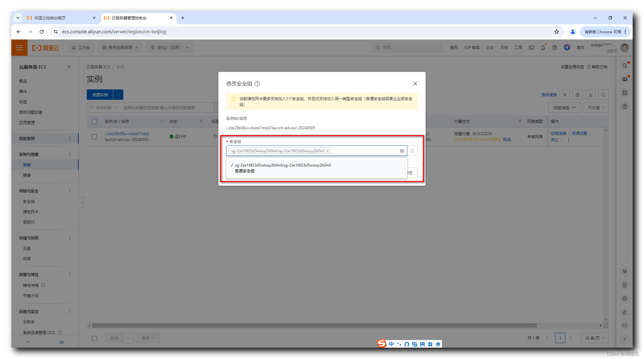This screenshot has width=644, height=359.
Task: Expand the 华北2 (北京) region dropdown
Action: pyautogui.click(x=170, y=48)
